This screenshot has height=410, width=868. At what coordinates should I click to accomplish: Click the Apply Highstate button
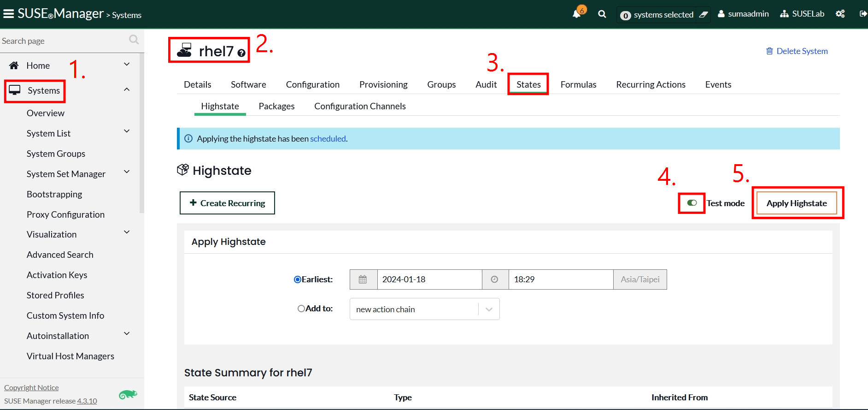click(x=797, y=203)
